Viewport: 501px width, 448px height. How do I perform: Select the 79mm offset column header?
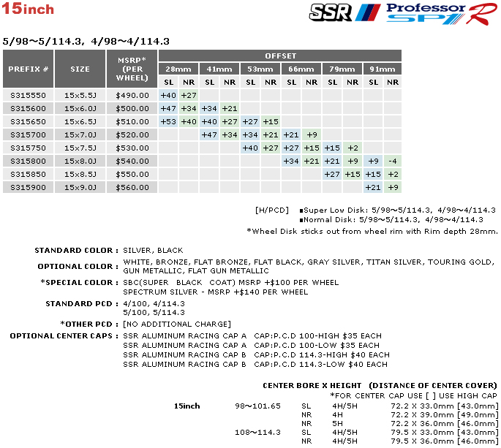pos(342,69)
